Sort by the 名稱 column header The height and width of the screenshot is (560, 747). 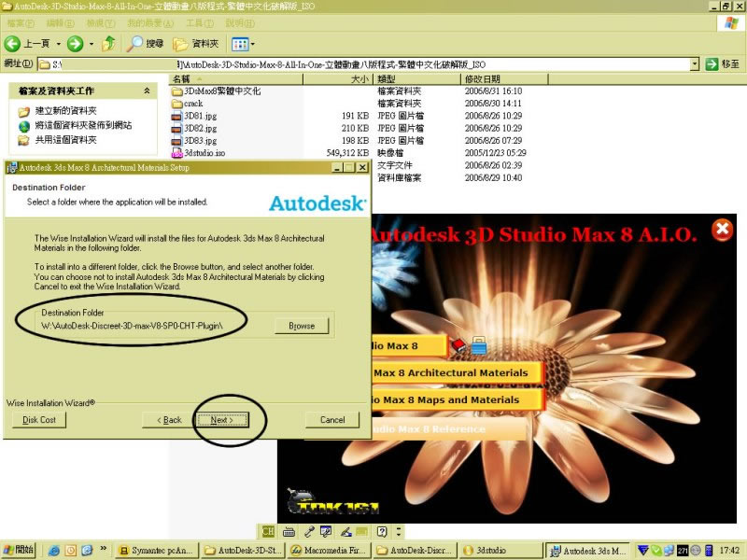click(x=236, y=79)
